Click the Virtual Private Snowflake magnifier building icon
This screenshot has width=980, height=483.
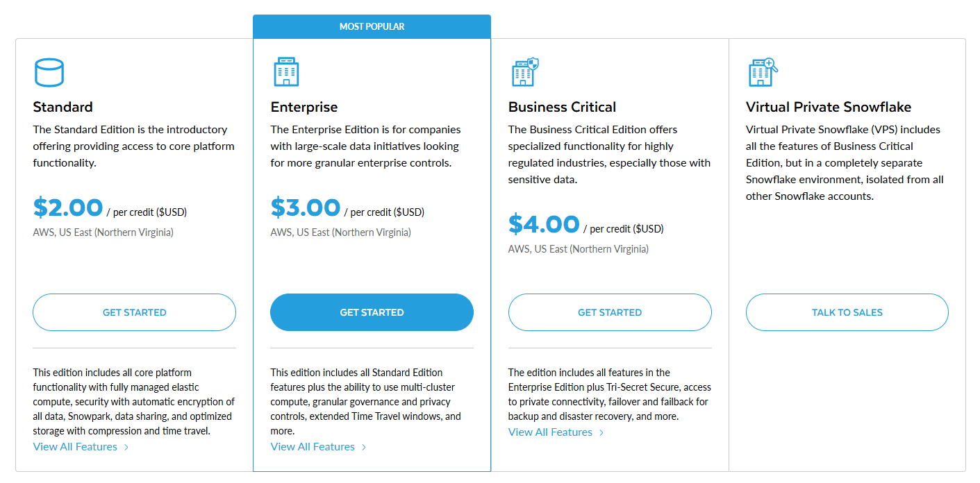763,72
